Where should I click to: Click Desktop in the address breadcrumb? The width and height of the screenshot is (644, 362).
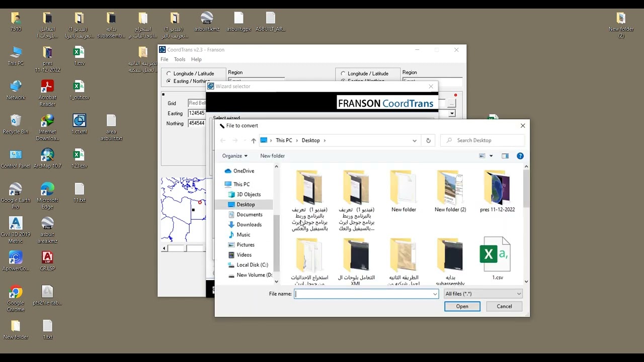point(310,140)
